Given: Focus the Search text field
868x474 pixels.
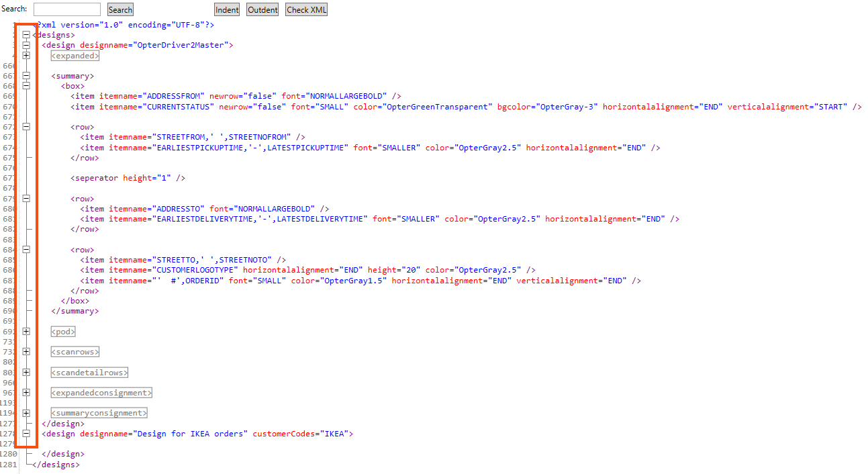Looking at the screenshot, I should pyautogui.click(x=67, y=9).
